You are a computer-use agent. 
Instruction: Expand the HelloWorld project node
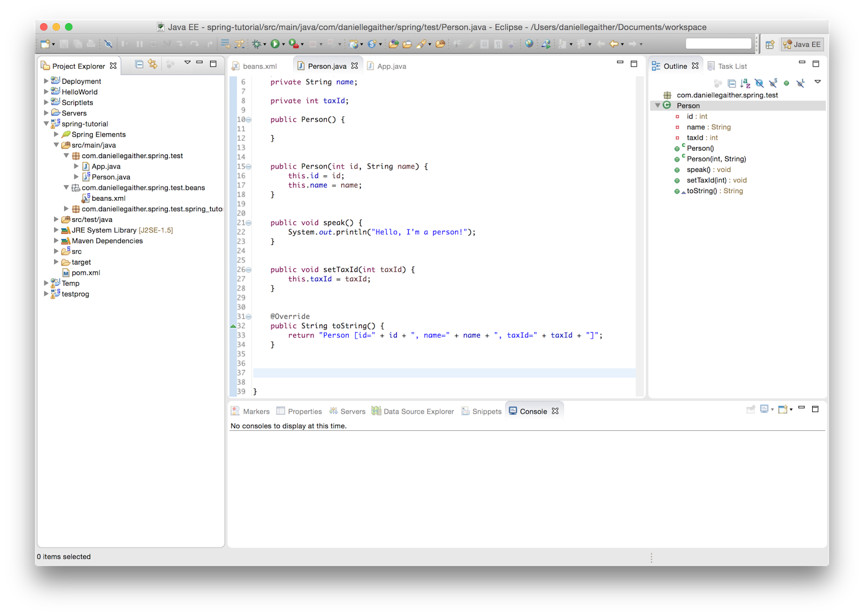46,92
